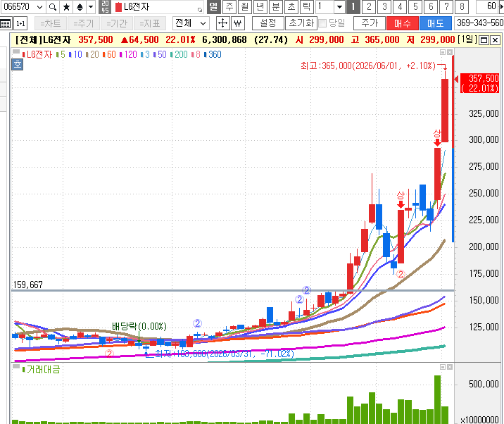
Task: Toggle interval preset button 7
Action: click(446, 7)
